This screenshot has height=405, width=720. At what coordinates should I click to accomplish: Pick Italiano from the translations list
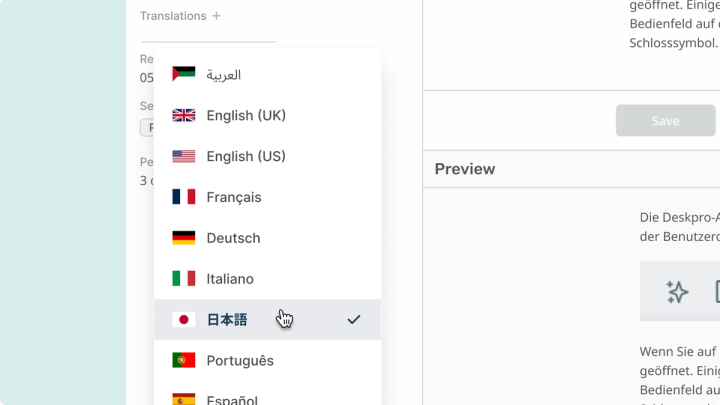[x=230, y=279]
